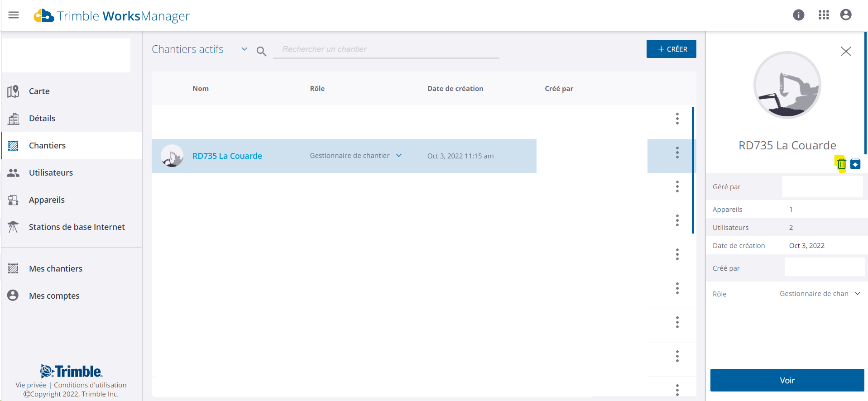Viewport: 868px width, 401px height.
Task: Open the information icon in header
Action: coord(799,15)
